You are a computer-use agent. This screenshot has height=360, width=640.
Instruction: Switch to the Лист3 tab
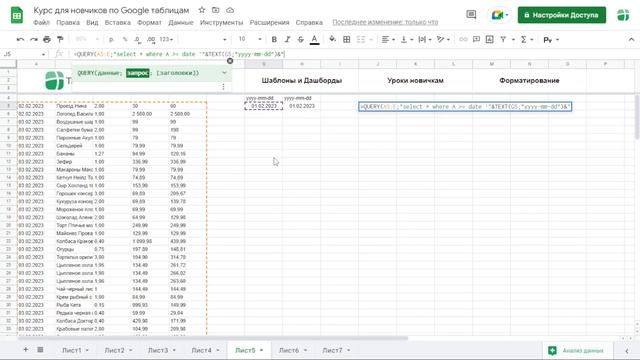[x=162, y=350]
